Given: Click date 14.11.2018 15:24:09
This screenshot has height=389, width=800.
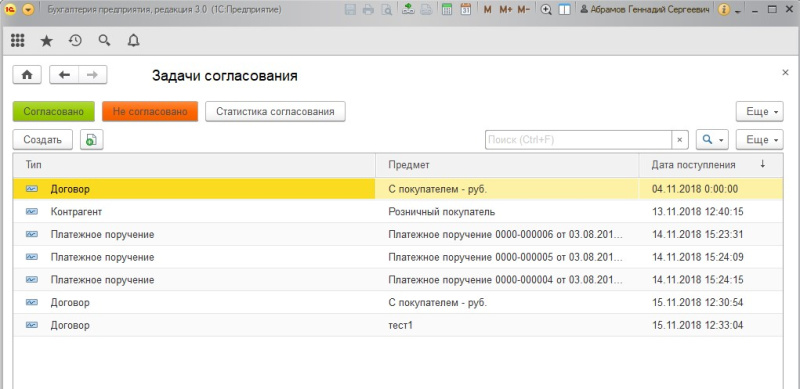Looking at the screenshot, I should [697, 257].
